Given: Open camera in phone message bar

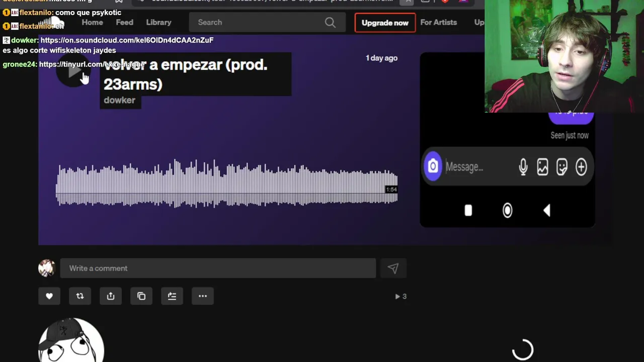Looking at the screenshot, I should click(433, 166).
